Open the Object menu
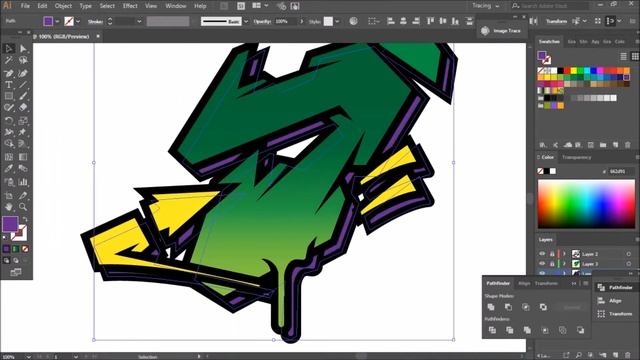 [x=63, y=6]
